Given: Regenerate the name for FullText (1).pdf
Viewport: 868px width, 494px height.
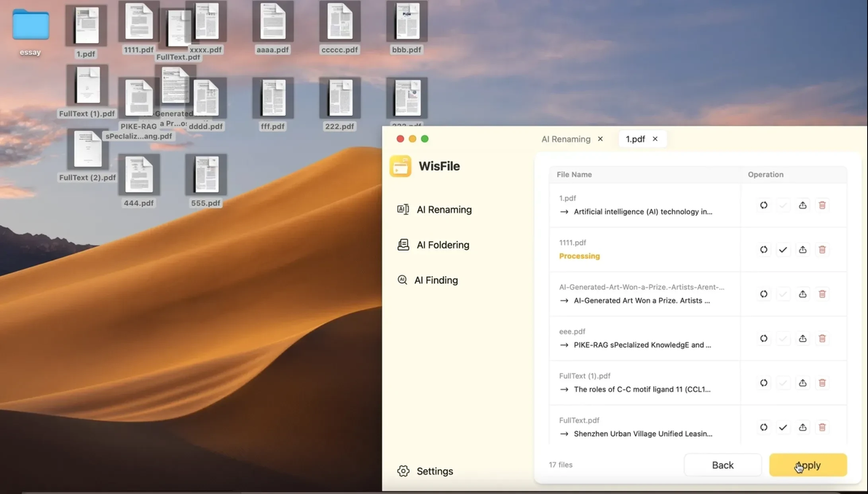Looking at the screenshot, I should (763, 383).
